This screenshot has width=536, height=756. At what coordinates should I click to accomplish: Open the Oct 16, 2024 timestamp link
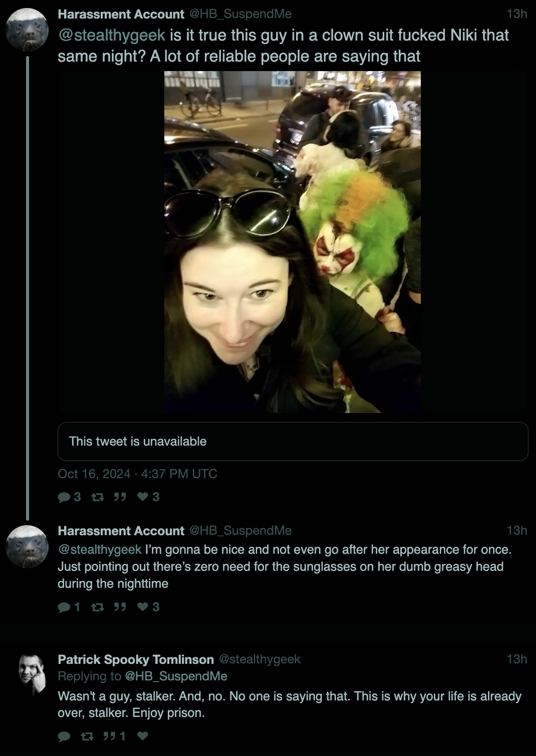tap(137, 474)
